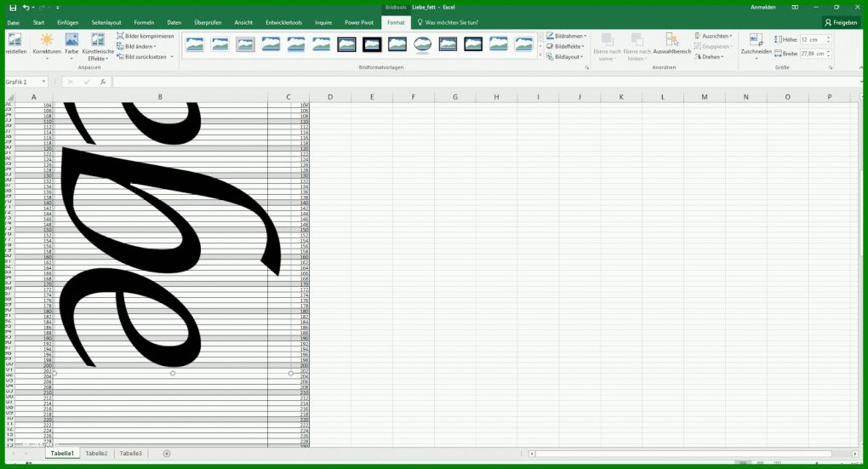Open the Power Pivot tab
868x469 pixels.
pyautogui.click(x=359, y=23)
